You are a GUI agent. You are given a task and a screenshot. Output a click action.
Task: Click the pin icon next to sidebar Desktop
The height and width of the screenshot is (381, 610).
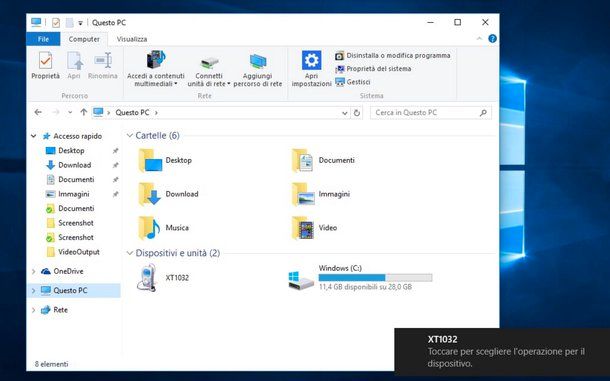click(115, 151)
